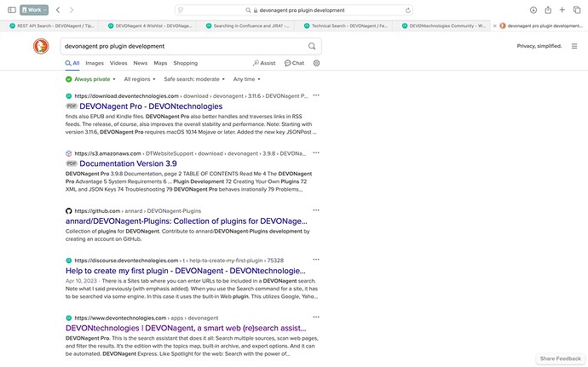This screenshot has height=367, width=588.
Task: Switch to the Technical Search tab
Action: tap(344, 26)
